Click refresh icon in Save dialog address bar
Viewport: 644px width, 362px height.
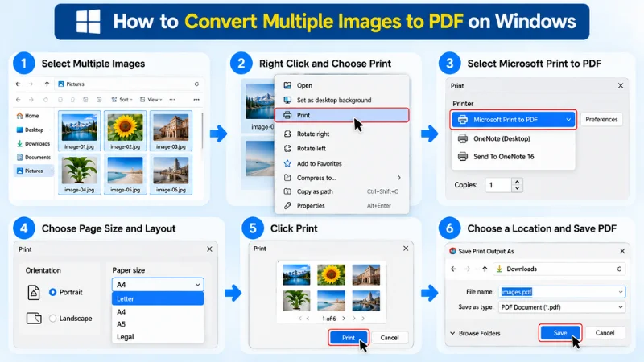619,269
